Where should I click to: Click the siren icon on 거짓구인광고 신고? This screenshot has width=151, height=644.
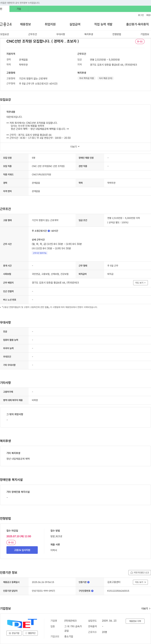point(131,573)
